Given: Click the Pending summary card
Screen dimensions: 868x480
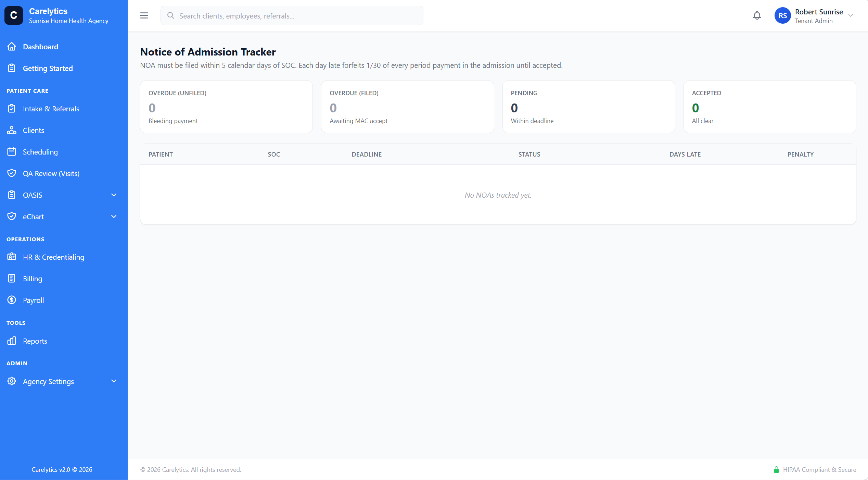Looking at the screenshot, I should [x=589, y=107].
